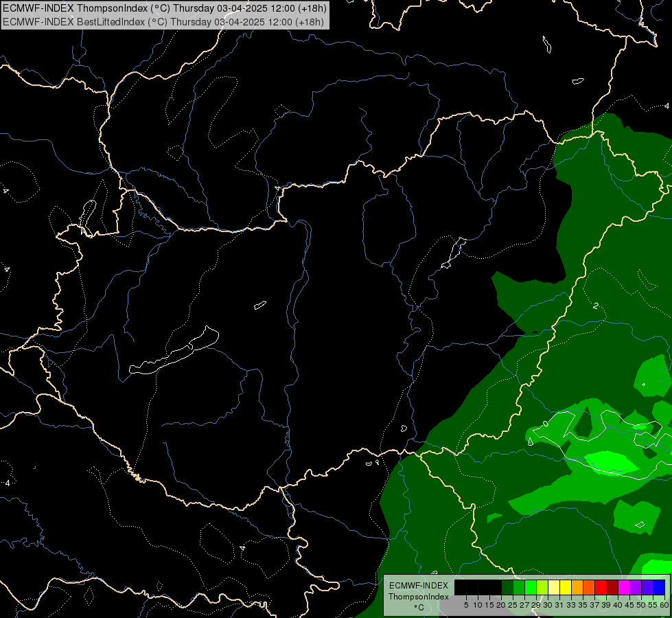Click the medium green 25-27 legend swatch
Image resolution: width=672 pixels, height=618 pixels.
coord(519,587)
